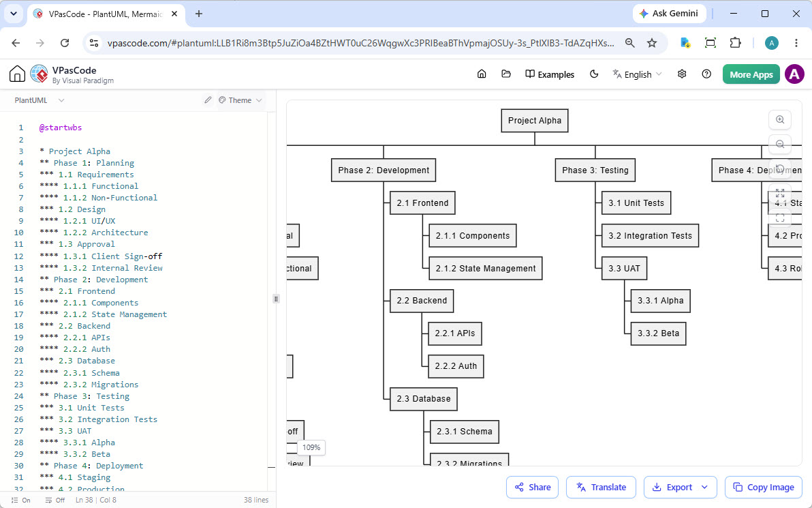
Task: Open the purple user avatar menu
Action: (794, 74)
